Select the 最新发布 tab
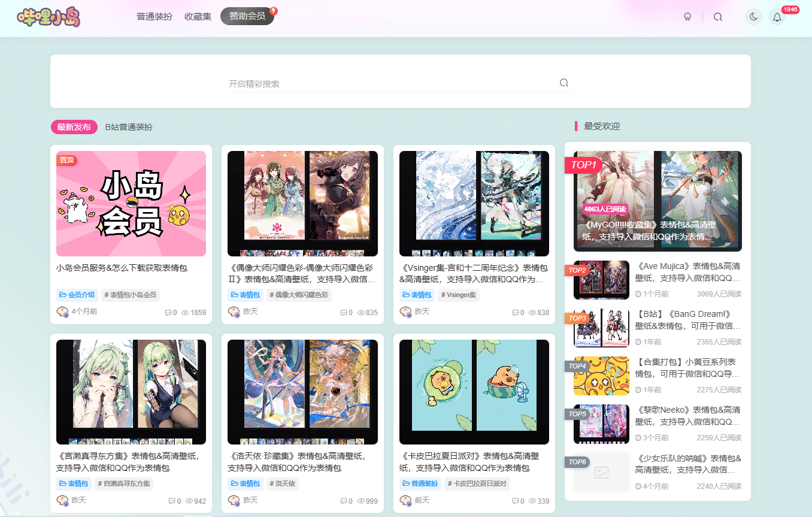Screen dimensions: 812x517 pos(74,127)
